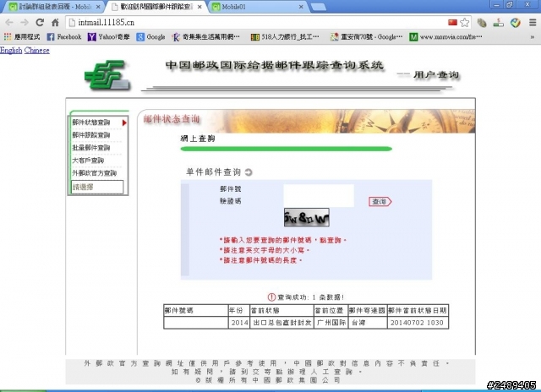
Task: Open the Google Maps address bookmark
Action: (366, 36)
